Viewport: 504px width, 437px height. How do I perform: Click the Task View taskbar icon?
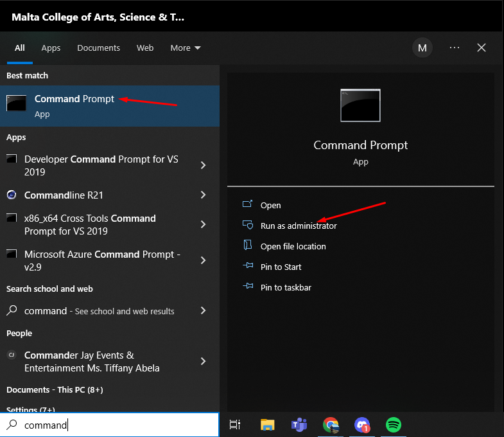tap(235, 424)
